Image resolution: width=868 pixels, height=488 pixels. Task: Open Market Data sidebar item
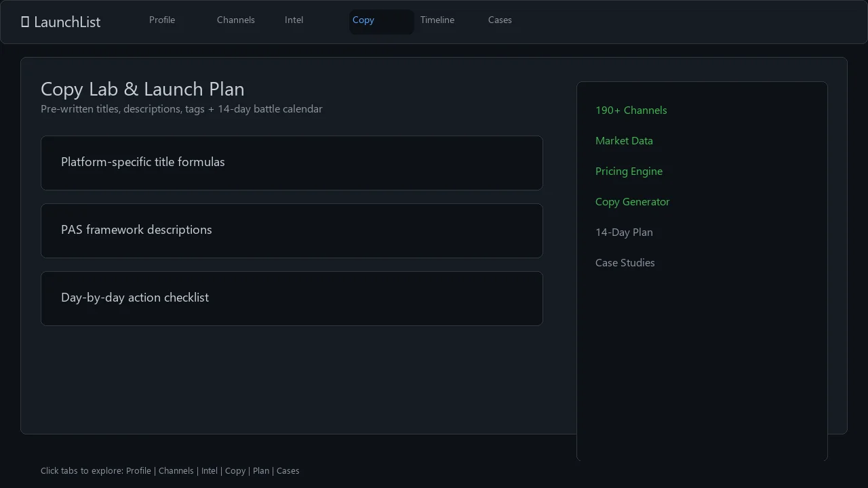[624, 141]
